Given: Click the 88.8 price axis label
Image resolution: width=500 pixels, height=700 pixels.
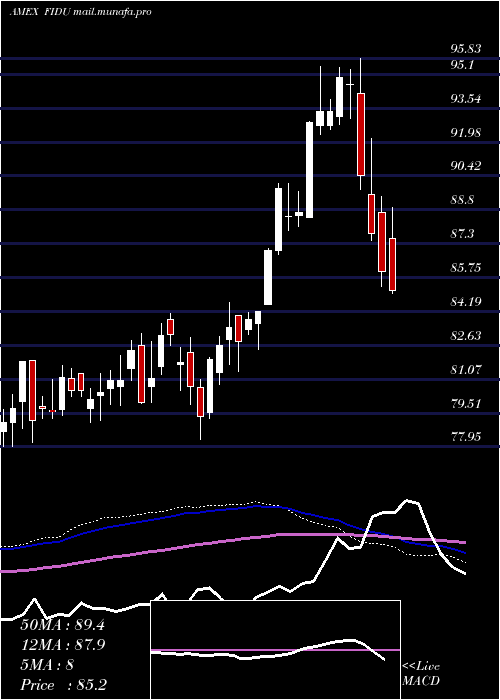Looking at the screenshot, I should 462,200.
